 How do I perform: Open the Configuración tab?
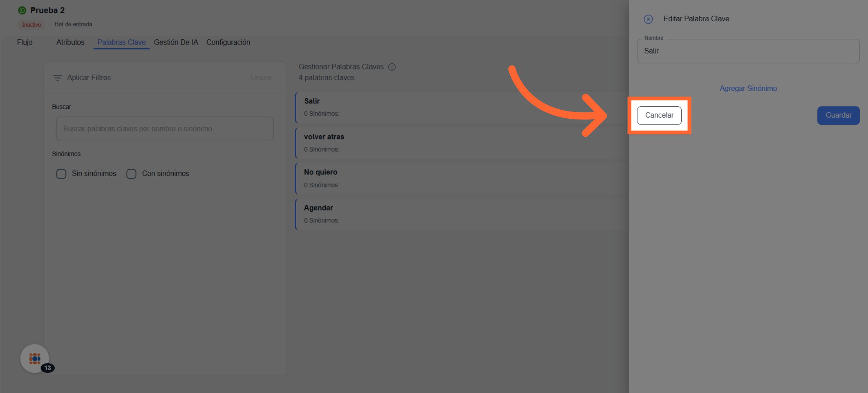tap(228, 42)
